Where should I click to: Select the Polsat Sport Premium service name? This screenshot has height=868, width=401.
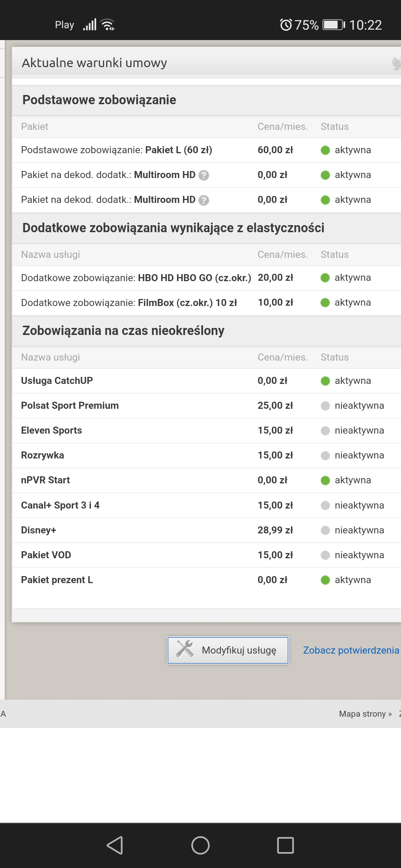70,405
